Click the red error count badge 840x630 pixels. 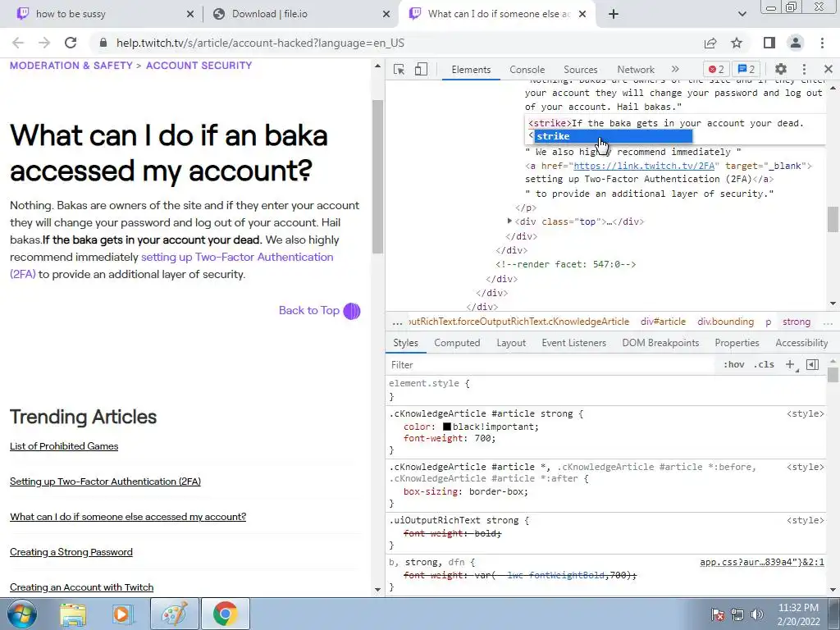pyautogui.click(x=715, y=69)
